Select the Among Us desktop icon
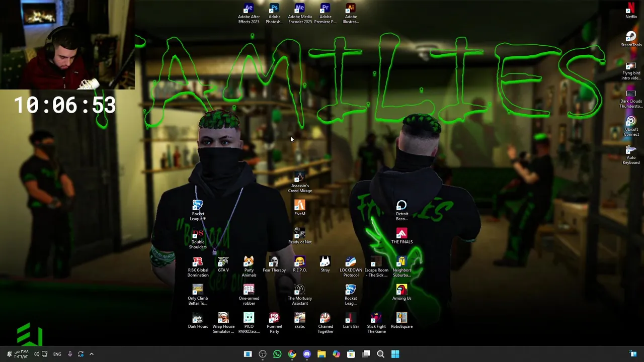The height and width of the screenshot is (362, 644). [401, 293]
